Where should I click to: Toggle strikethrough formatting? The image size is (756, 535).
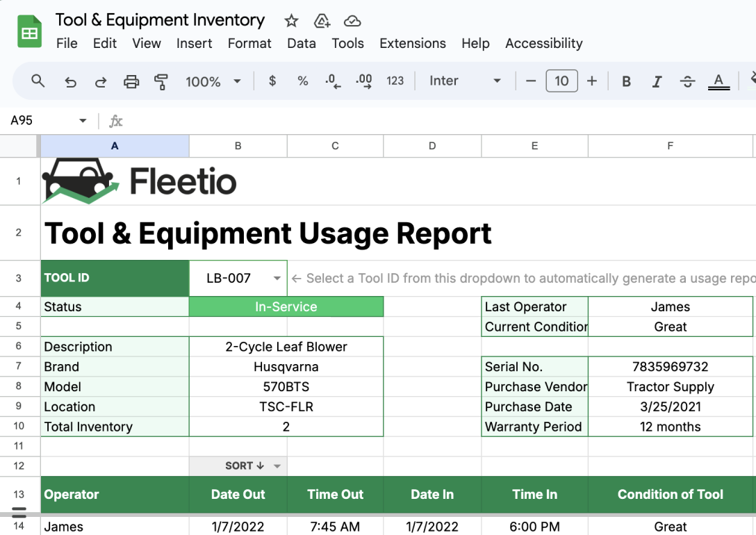click(687, 81)
